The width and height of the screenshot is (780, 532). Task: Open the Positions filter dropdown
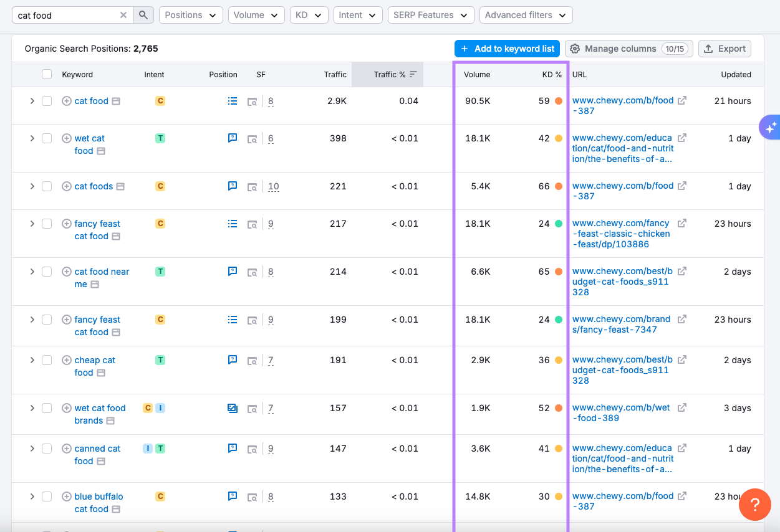click(191, 14)
